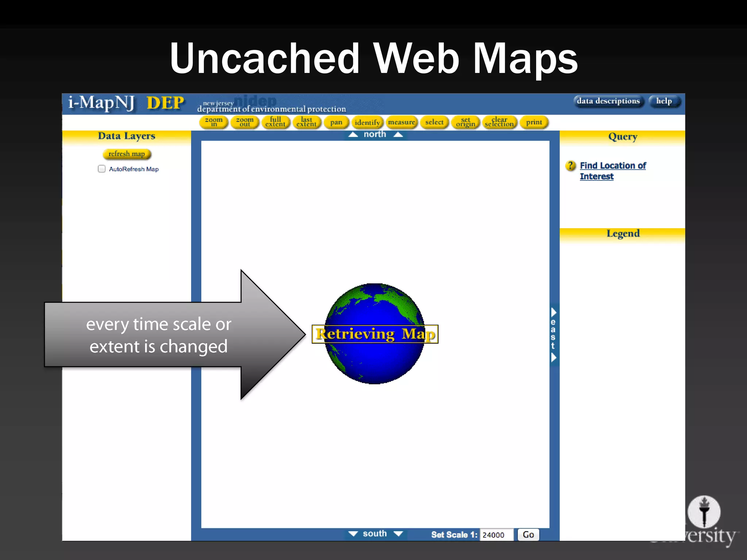The image size is (747, 560).
Task: Click the Data Layers panel header
Action: point(127,136)
